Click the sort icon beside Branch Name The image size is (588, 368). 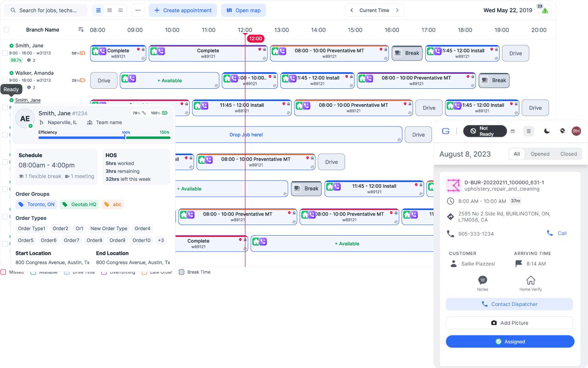point(81,30)
